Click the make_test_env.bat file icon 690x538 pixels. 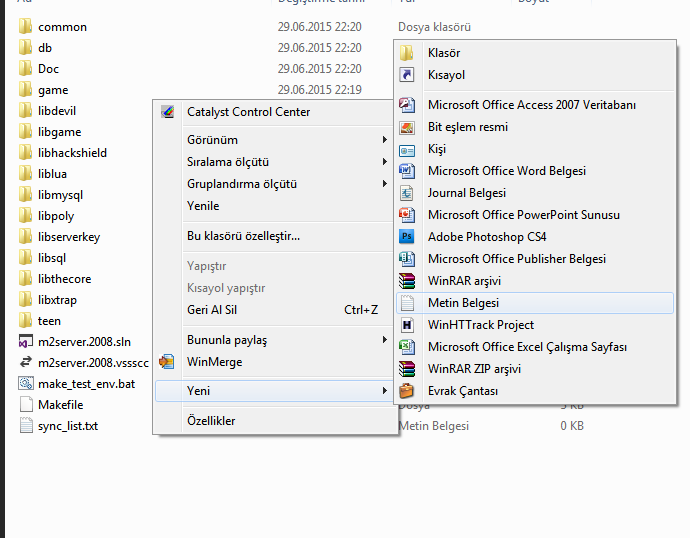(x=26, y=383)
